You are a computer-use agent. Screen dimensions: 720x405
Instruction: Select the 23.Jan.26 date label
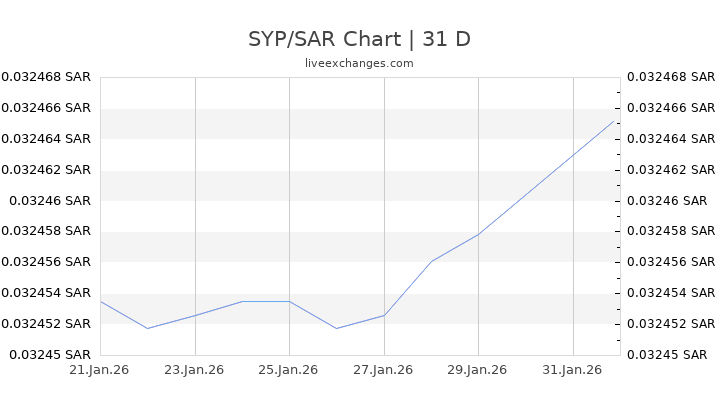[x=195, y=369]
